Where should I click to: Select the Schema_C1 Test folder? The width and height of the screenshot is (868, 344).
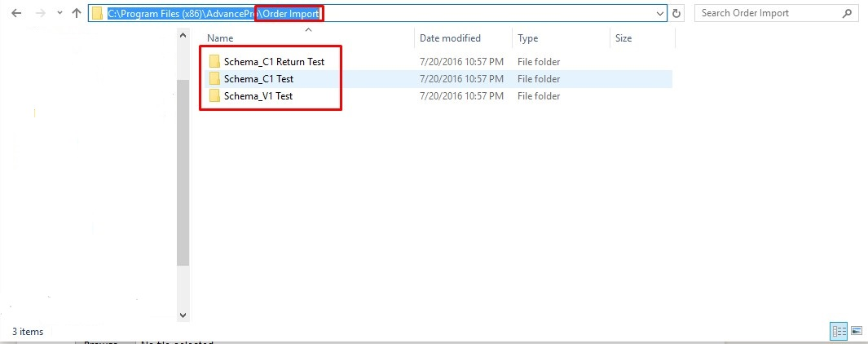258,79
